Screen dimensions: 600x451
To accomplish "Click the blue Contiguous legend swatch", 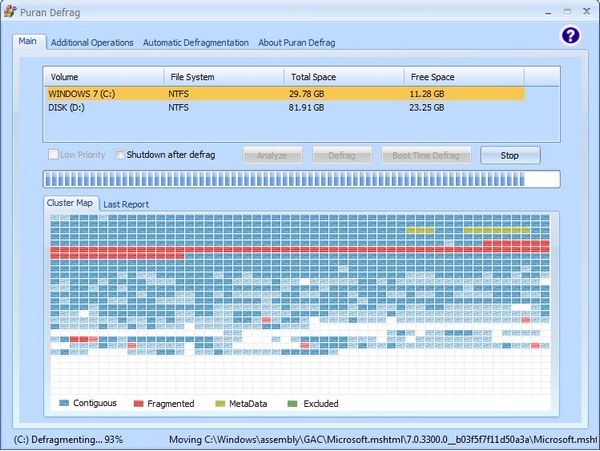I will click(x=64, y=403).
